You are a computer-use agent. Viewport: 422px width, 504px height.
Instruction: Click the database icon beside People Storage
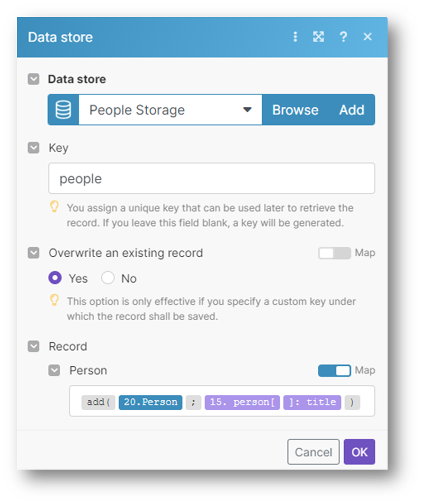tap(64, 110)
